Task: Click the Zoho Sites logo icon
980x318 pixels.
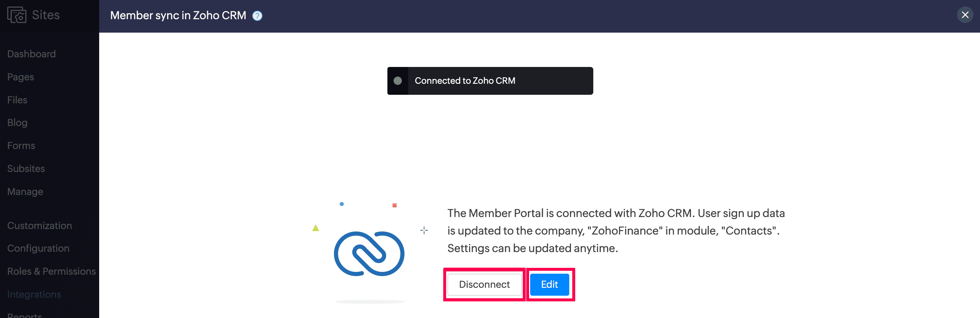Action: (x=17, y=15)
